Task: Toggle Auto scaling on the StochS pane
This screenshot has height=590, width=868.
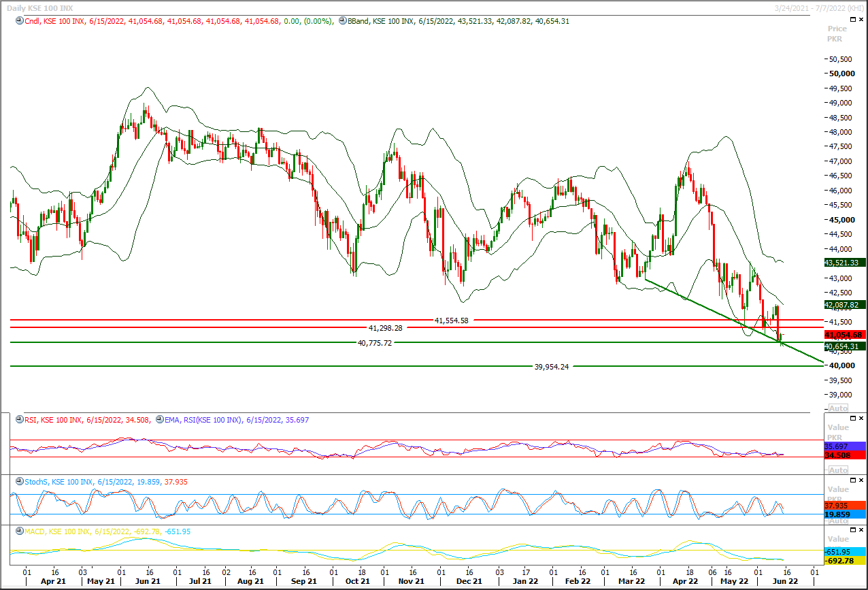Action: (838, 521)
